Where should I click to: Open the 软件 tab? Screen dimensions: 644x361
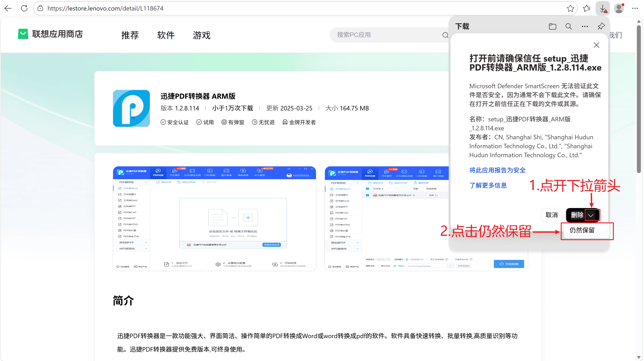click(166, 35)
